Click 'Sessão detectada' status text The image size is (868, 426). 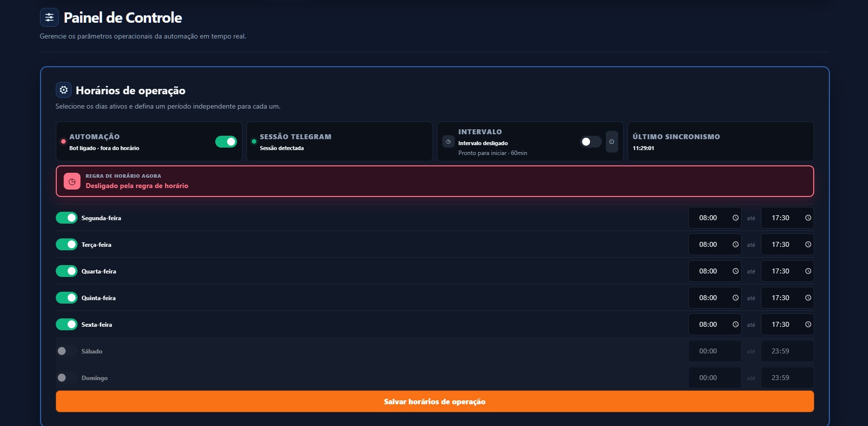[x=281, y=148]
